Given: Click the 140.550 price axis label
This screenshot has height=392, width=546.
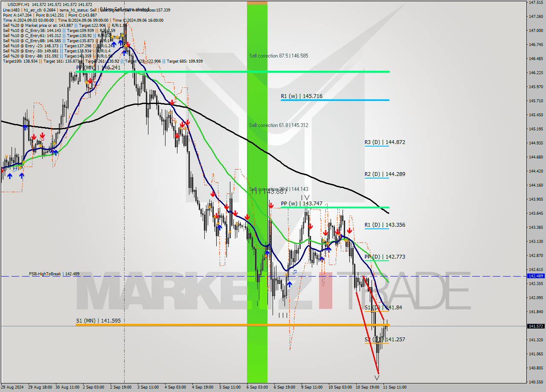Looking at the screenshot, I should click(536, 382).
